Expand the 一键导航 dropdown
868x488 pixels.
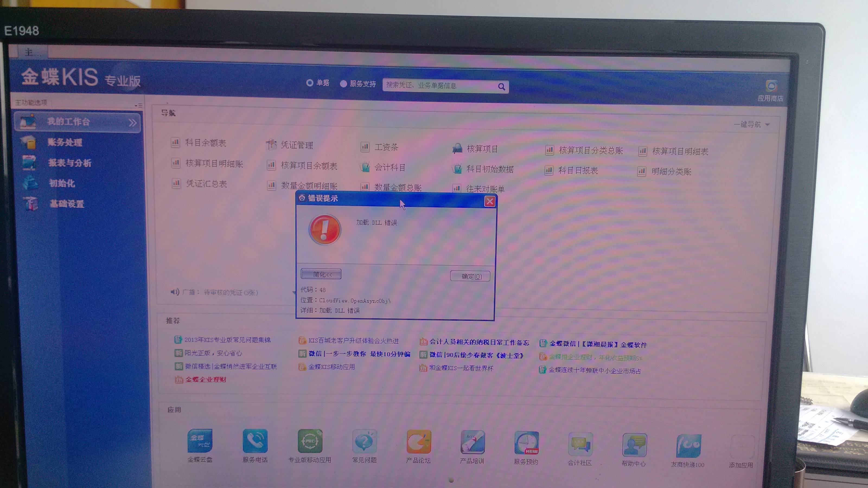(752, 124)
